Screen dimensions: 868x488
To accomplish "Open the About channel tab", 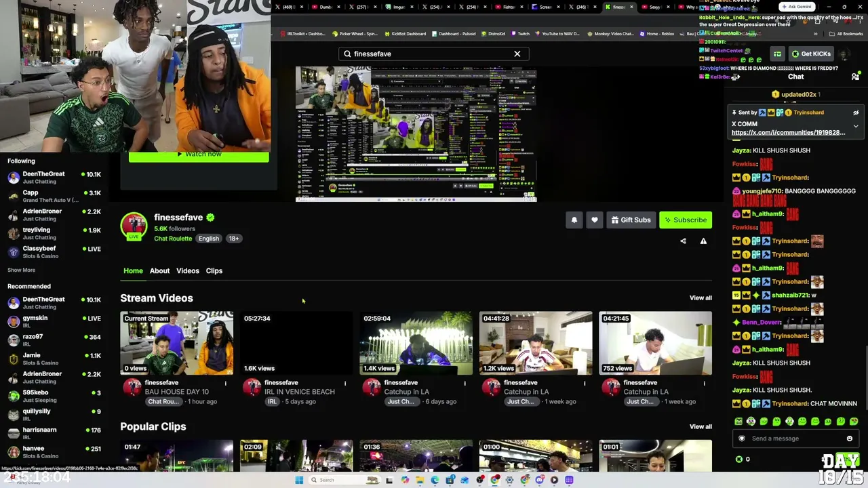I will [x=159, y=270].
